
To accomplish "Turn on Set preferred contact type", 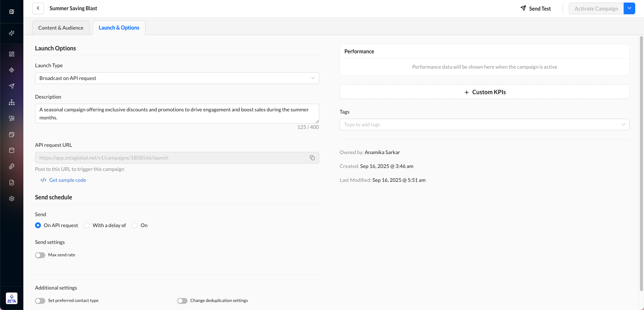I will (x=40, y=301).
